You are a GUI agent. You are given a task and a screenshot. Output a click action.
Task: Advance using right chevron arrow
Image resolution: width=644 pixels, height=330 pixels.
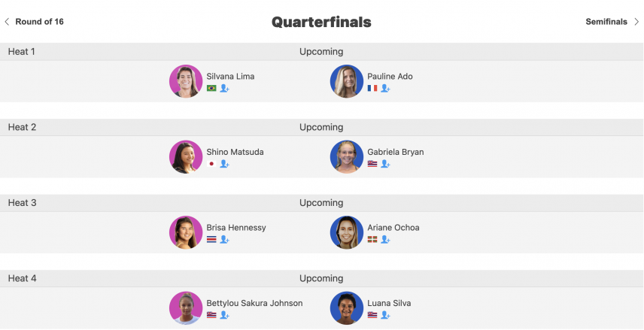coord(636,22)
